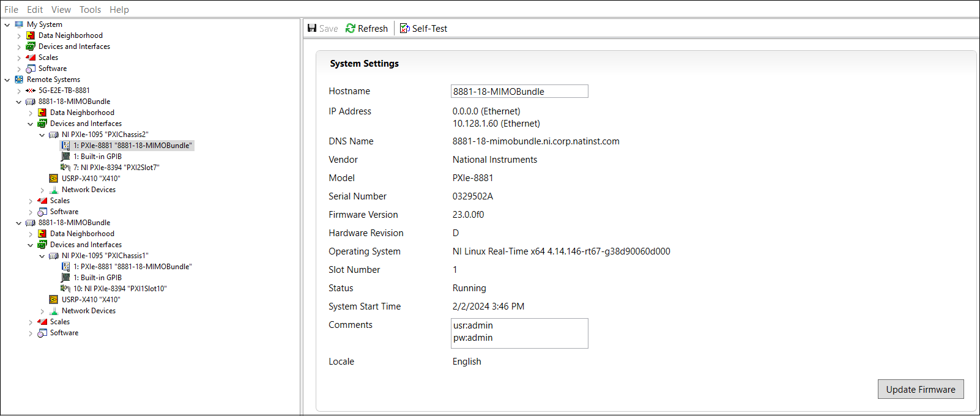Click the Software icon under My System
980x416 pixels.
(31, 69)
